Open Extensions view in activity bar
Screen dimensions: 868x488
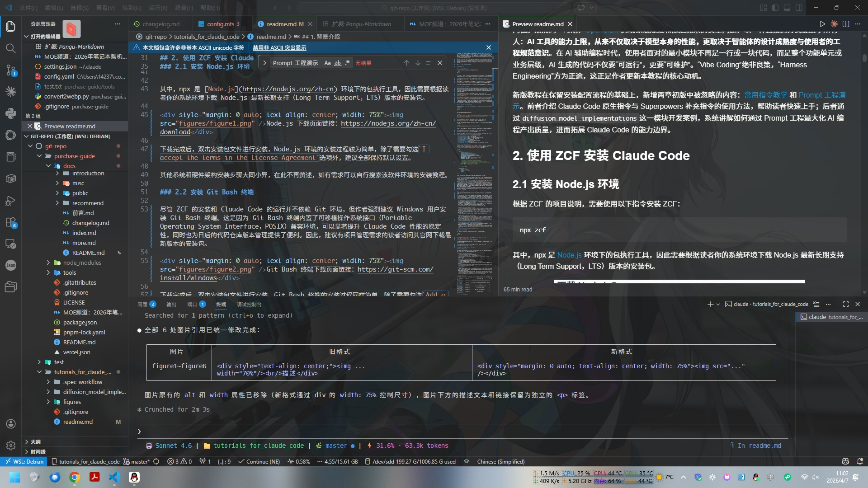coord(11,222)
